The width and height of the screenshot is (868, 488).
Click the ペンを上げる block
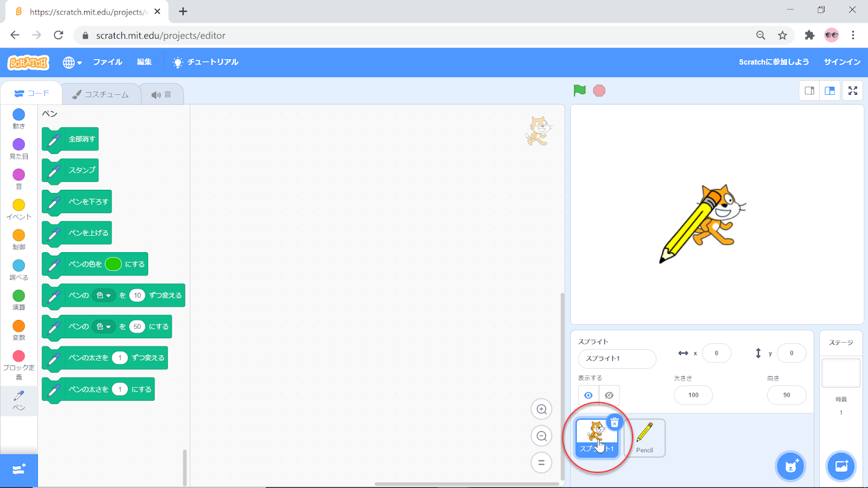pyautogui.click(x=77, y=233)
